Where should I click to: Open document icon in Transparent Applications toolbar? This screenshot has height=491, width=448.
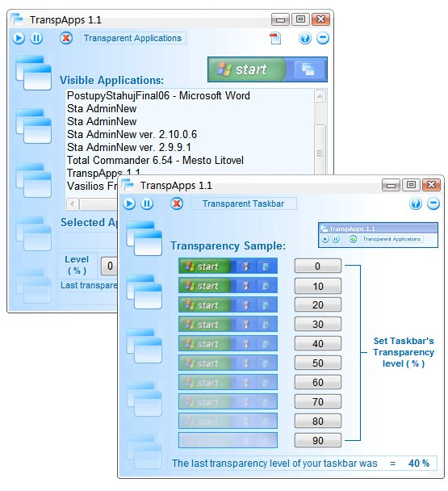[x=275, y=38]
